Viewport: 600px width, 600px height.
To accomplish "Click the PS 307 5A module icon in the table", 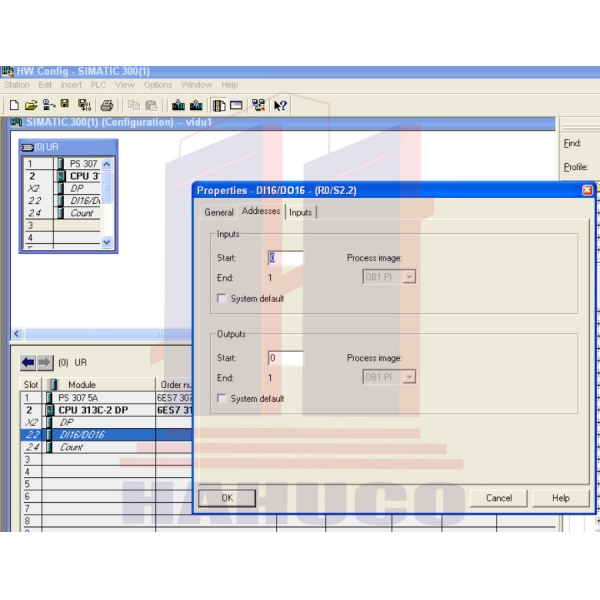I will tap(49, 398).
